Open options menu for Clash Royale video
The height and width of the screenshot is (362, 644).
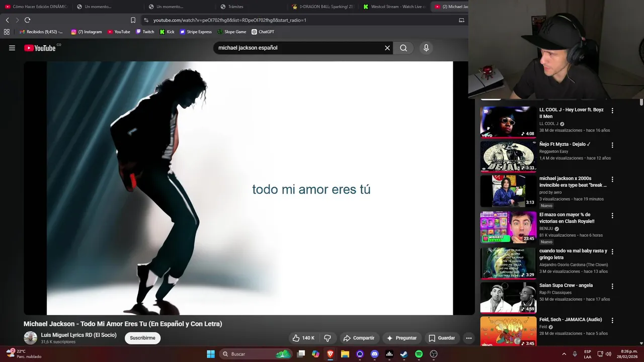coord(612,216)
